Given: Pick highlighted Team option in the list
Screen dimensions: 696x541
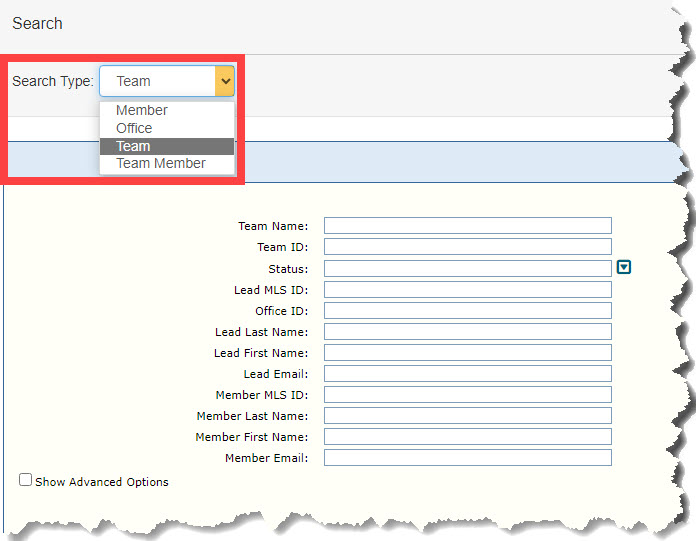Looking at the screenshot, I should [x=167, y=146].
